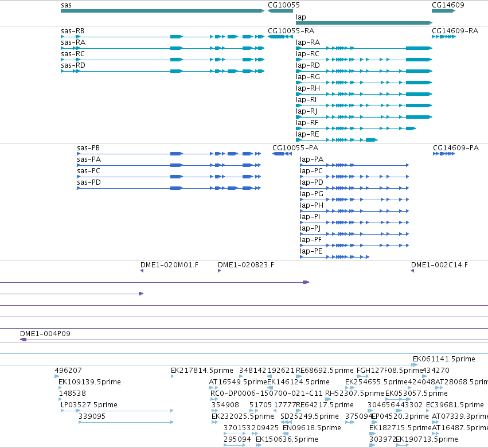This screenshot has width=488, height=448.
Task: Select protein lap-PH label
Action: point(311,205)
